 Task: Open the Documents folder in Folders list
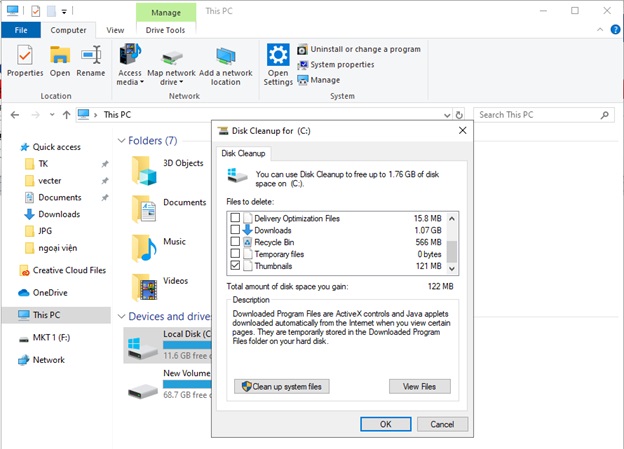(169, 209)
